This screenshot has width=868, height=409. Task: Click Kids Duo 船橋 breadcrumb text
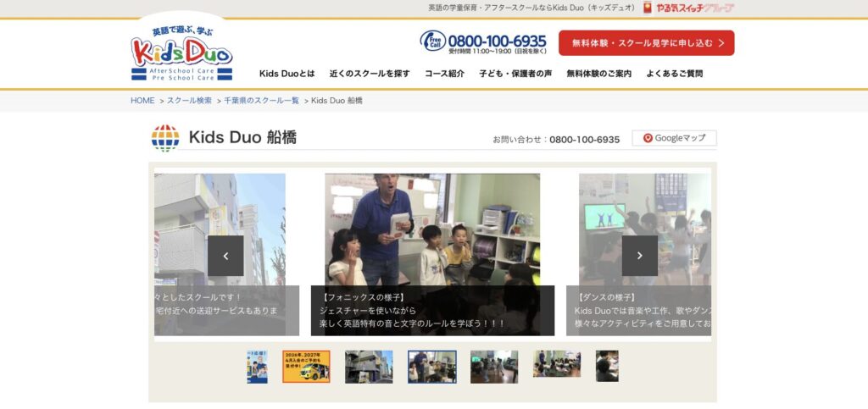click(337, 101)
